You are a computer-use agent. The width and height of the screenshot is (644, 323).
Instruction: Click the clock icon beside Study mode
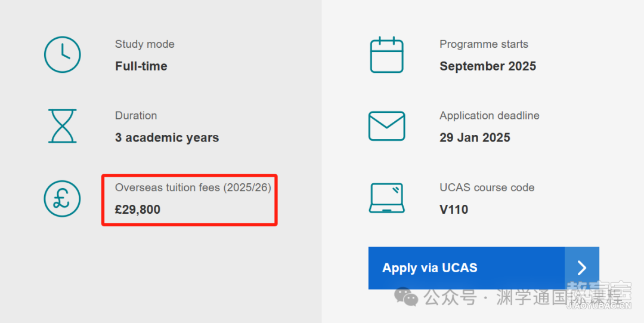[63, 55]
